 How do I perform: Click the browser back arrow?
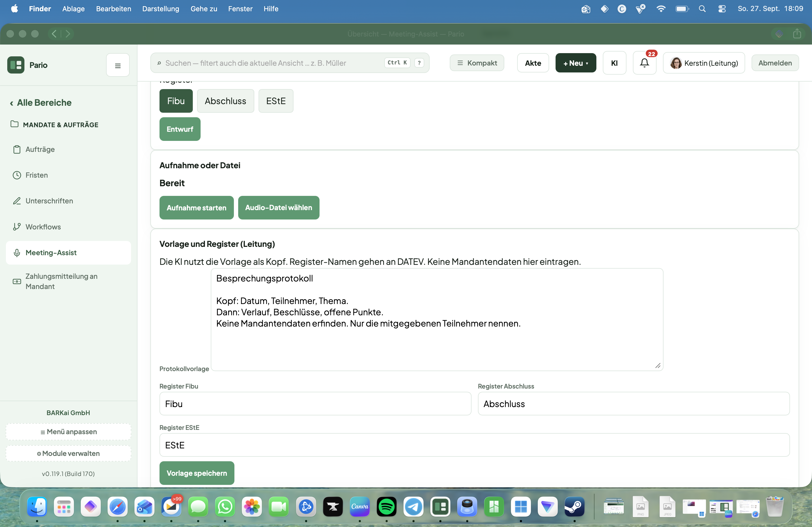(x=54, y=34)
